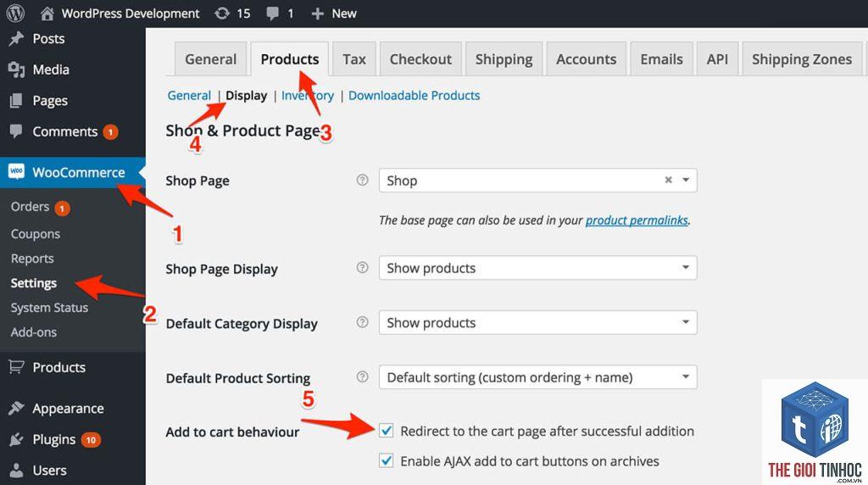The width and height of the screenshot is (868, 485).
Task: Open Coupons under WooCommerce
Action: point(36,234)
